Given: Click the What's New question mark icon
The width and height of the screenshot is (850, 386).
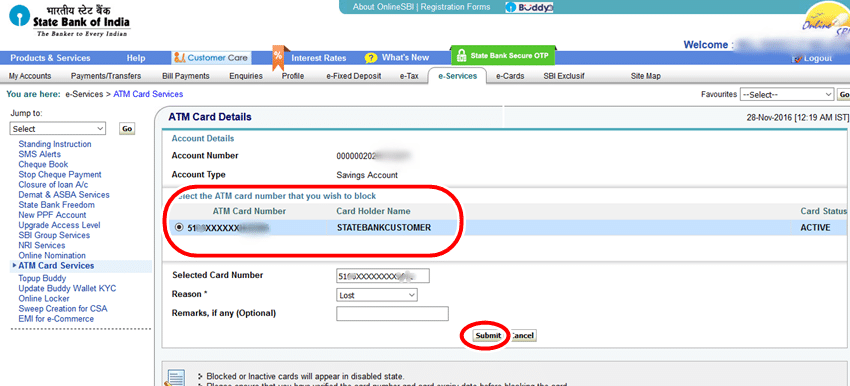Looking at the screenshot, I should (x=371, y=57).
